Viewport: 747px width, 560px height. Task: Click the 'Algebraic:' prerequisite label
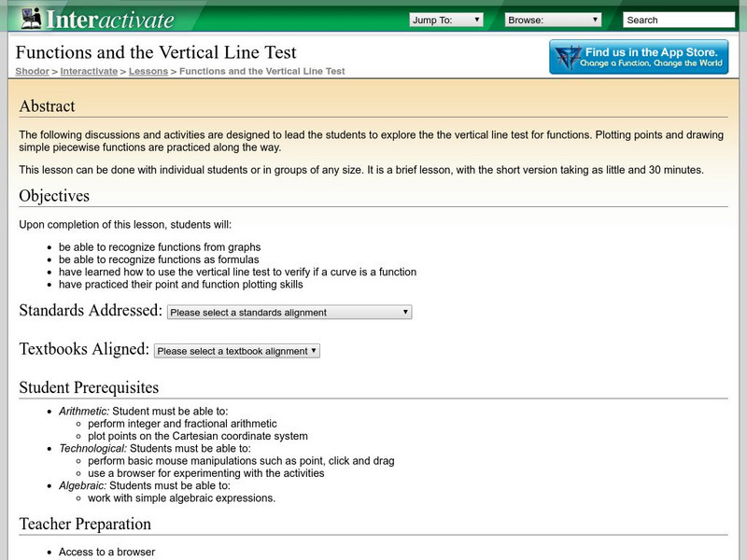point(82,485)
